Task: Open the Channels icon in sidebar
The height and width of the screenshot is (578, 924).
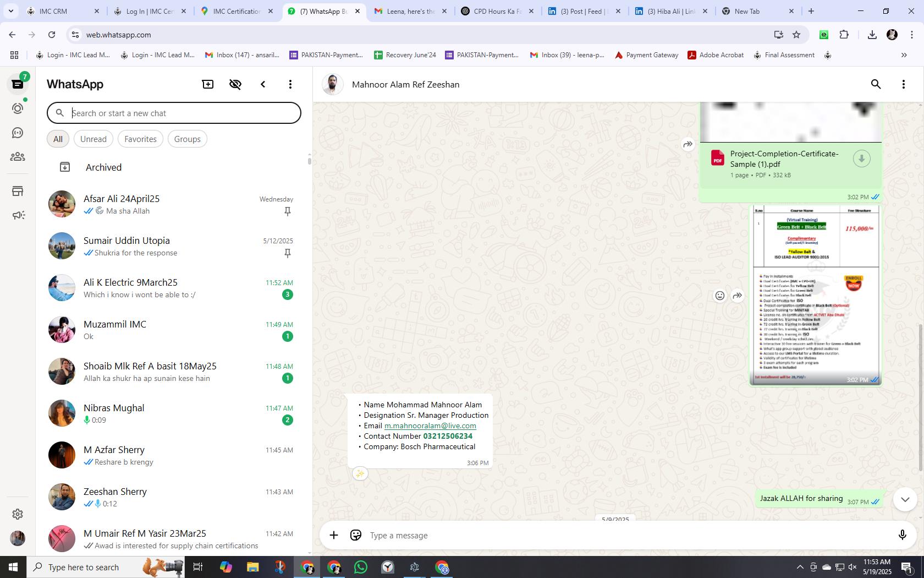Action: (x=18, y=133)
